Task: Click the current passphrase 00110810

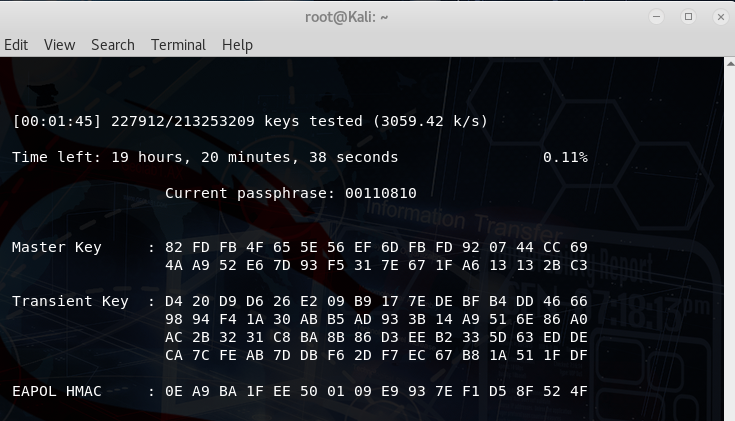Action: [381, 193]
